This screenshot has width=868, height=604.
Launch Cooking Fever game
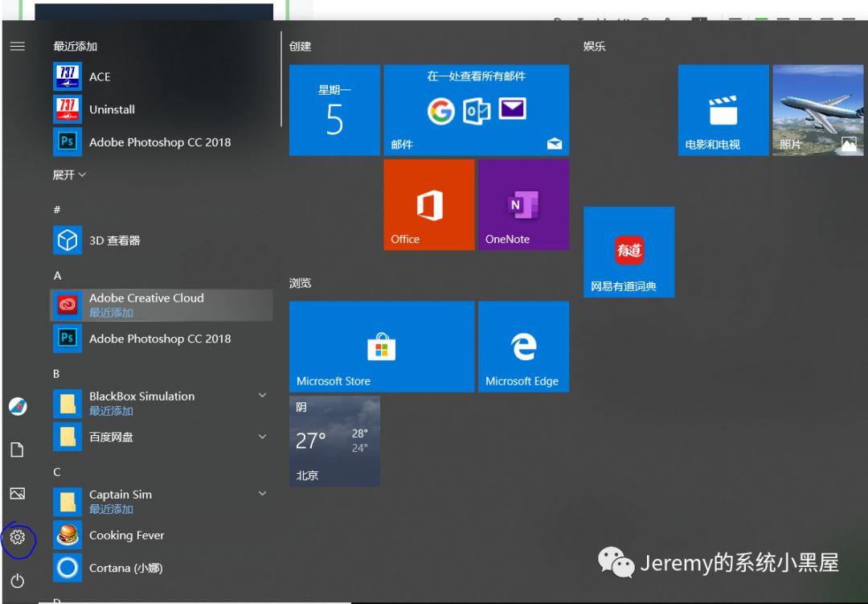tap(162, 535)
